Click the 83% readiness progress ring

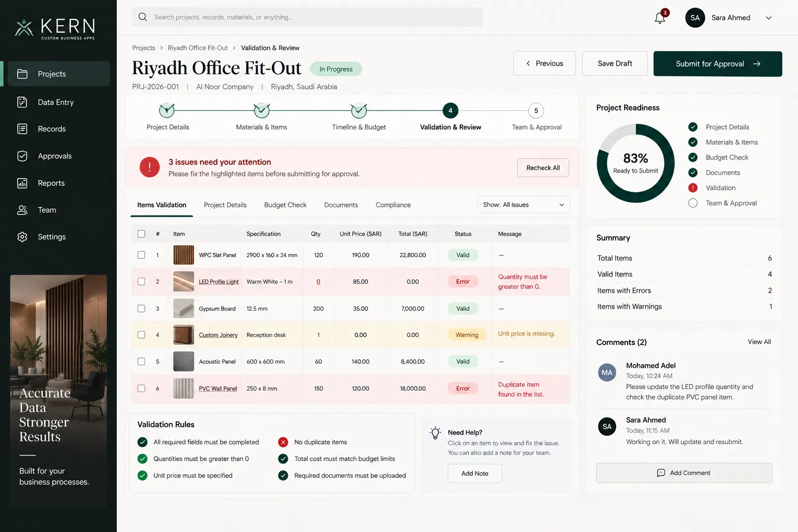point(635,163)
